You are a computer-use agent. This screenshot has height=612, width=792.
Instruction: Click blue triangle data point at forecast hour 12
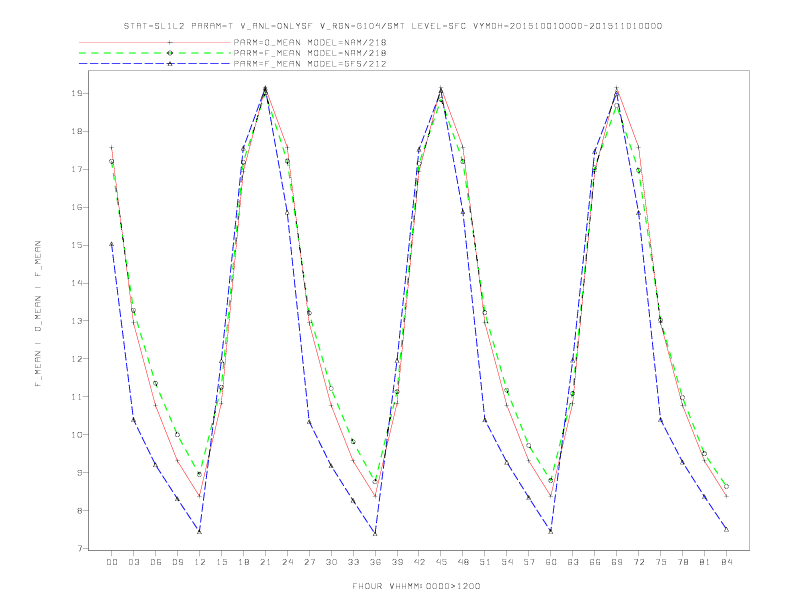click(200, 531)
